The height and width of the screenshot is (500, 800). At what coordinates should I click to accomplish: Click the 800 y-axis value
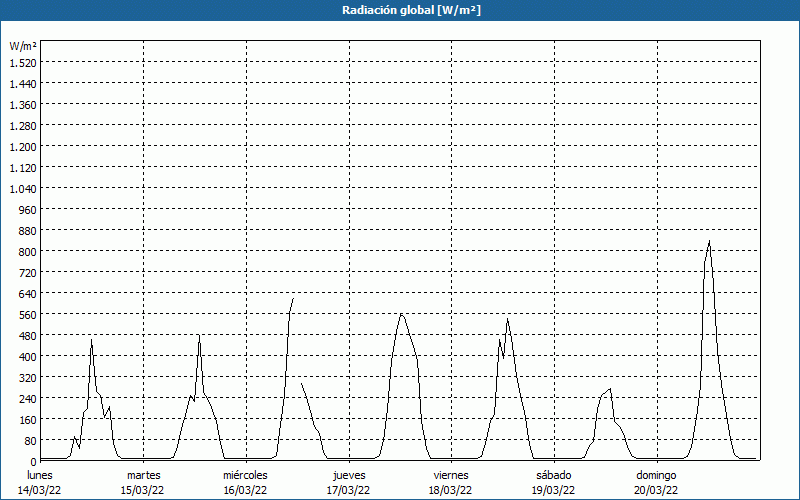pos(27,252)
